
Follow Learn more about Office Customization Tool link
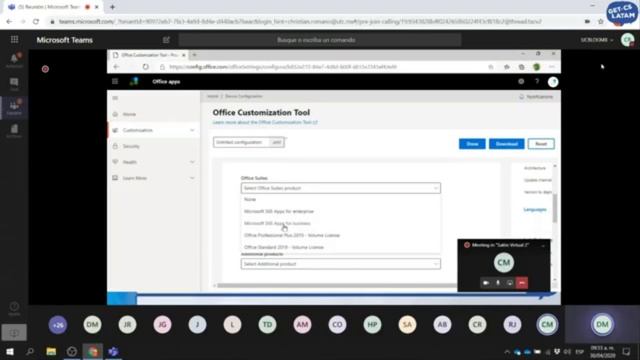(265, 122)
